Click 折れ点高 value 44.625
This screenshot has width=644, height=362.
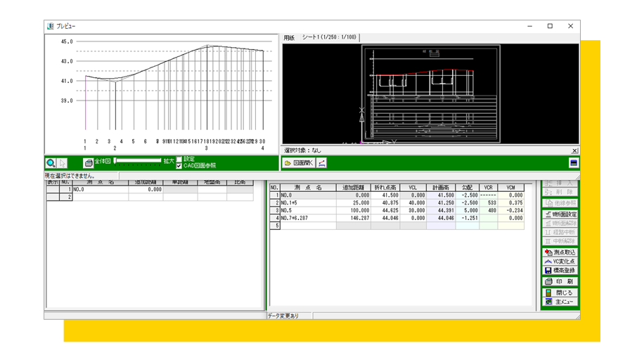tap(385, 211)
